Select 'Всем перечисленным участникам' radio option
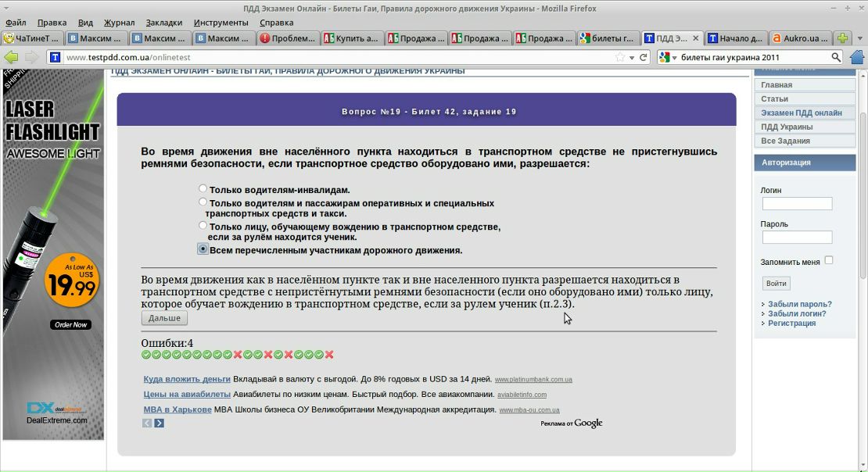 [203, 249]
